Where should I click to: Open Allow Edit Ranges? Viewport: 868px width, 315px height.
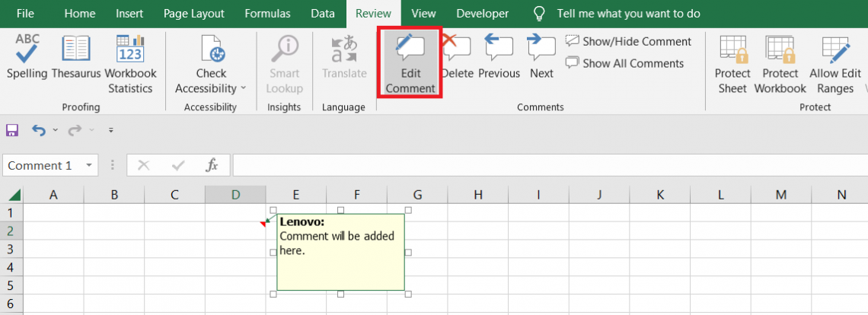[x=835, y=62]
